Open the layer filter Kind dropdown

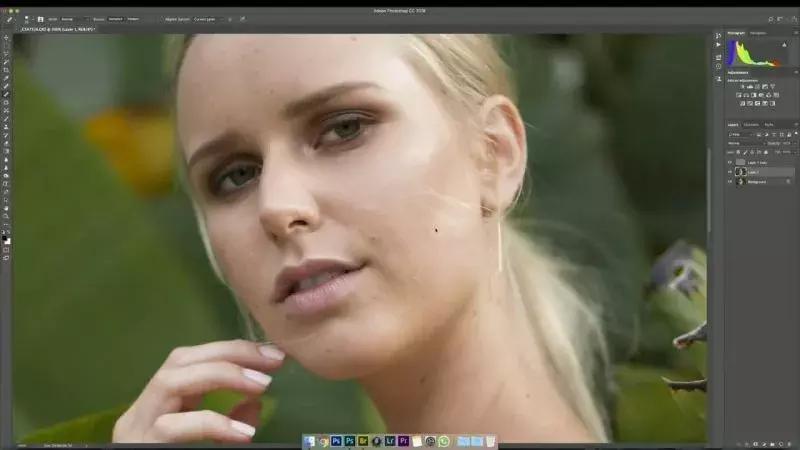(x=740, y=135)
